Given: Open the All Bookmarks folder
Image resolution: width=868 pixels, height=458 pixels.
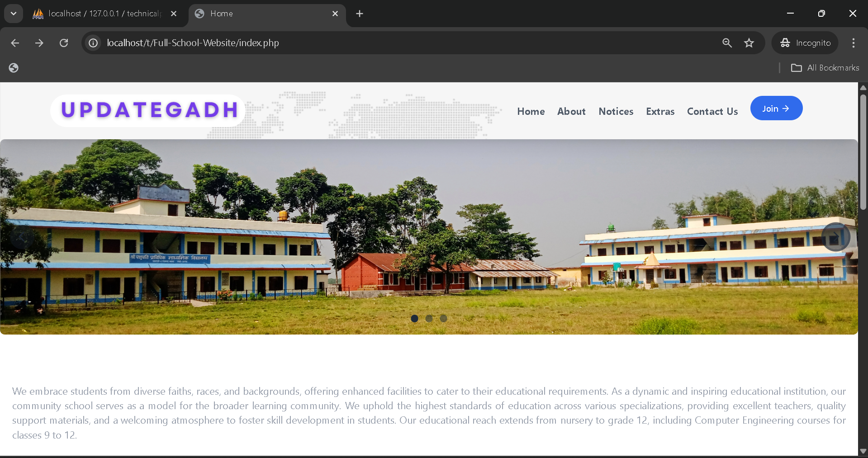Looking at the screenshot, I should [x=825, y=68].
